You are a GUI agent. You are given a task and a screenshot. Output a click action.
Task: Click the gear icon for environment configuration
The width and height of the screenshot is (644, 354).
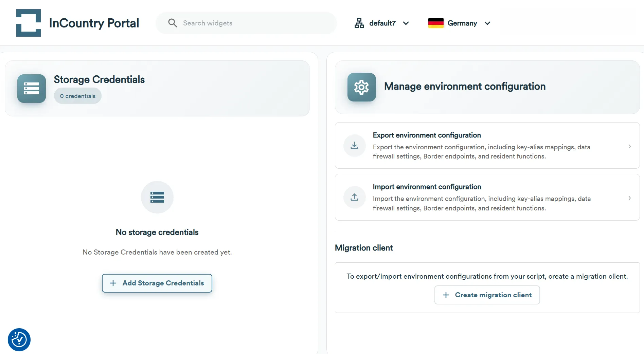(362, 87)
